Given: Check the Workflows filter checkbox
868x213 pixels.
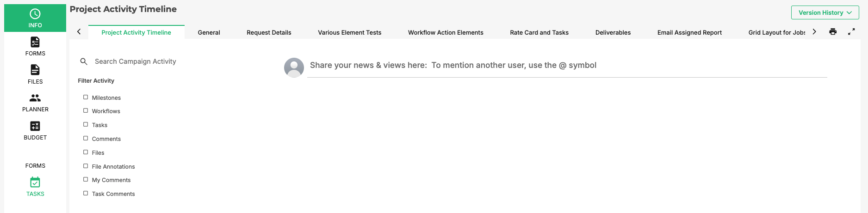Looking at the screenshot, I should 86,110.
